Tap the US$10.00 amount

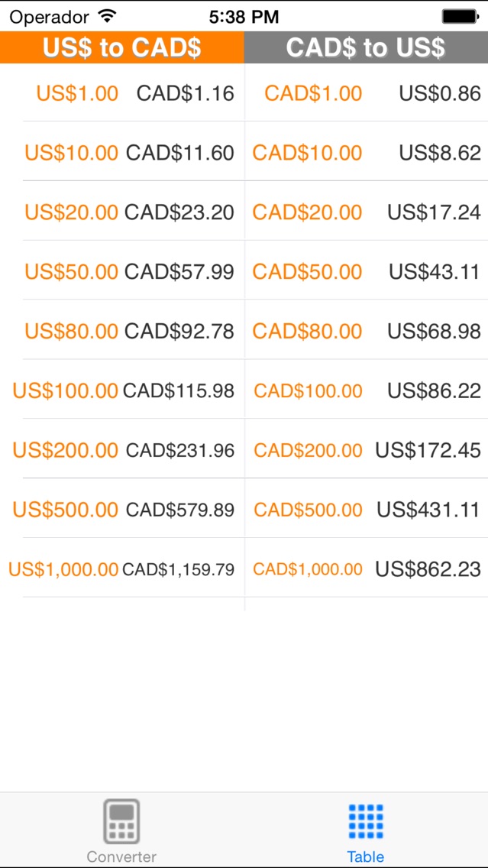point(71,153)
